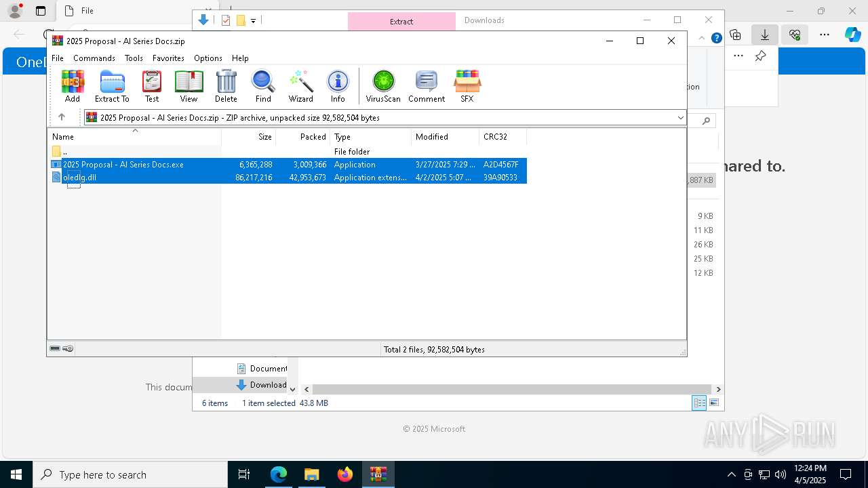Run VirusScan on the archive
This screenshot has width=868, height=488.
tap(383, 86)
